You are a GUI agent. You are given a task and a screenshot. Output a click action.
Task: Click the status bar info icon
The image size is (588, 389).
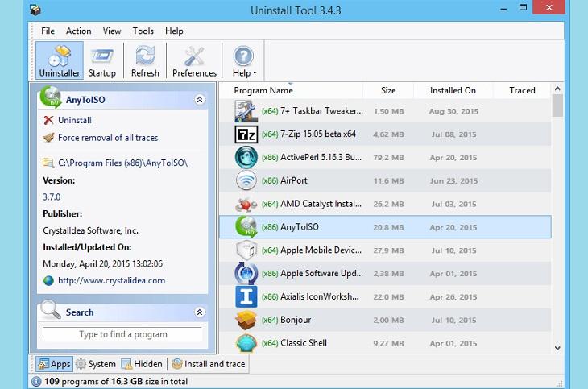[x=36, y=382]
